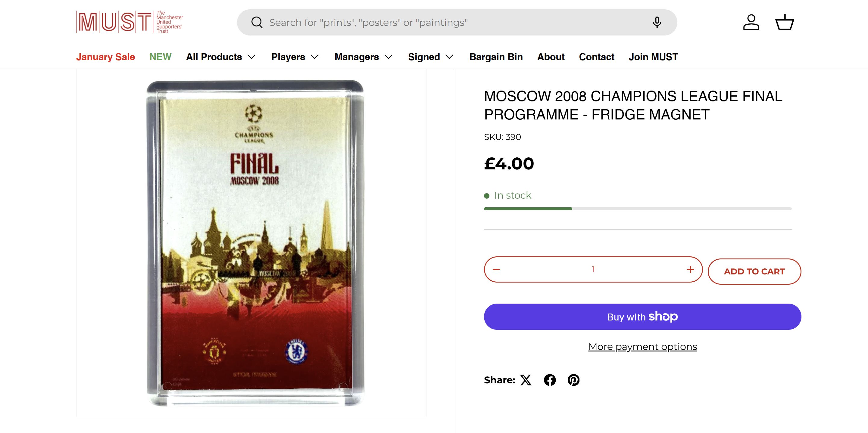Go to January Sale page
868x433 pixels.
coord(105,57)
